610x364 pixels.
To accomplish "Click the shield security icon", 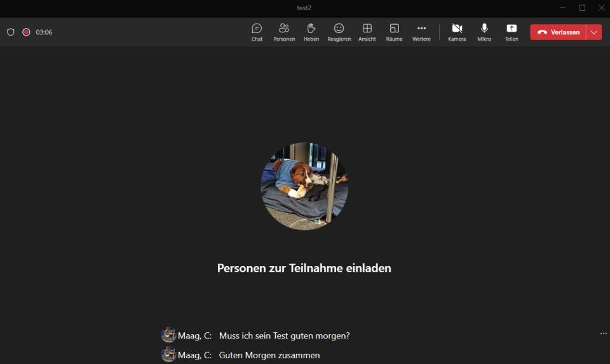I will 11,32.
